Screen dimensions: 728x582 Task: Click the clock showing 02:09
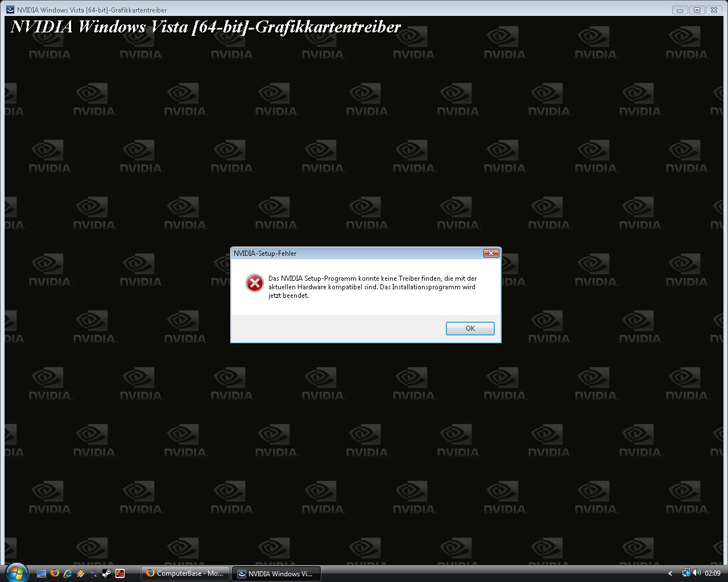(713, 573)
